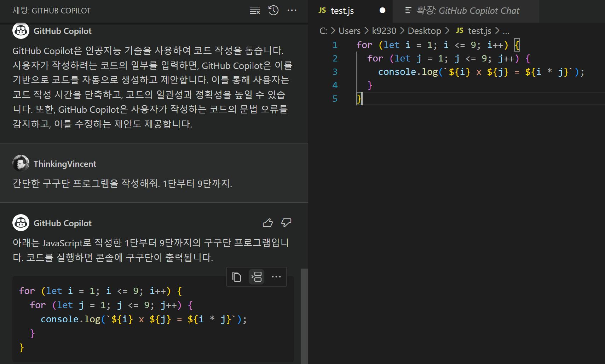Give thumbs up to Copilot's answer
This screenshot has width=605, height=364.
[x=268, y=223]
